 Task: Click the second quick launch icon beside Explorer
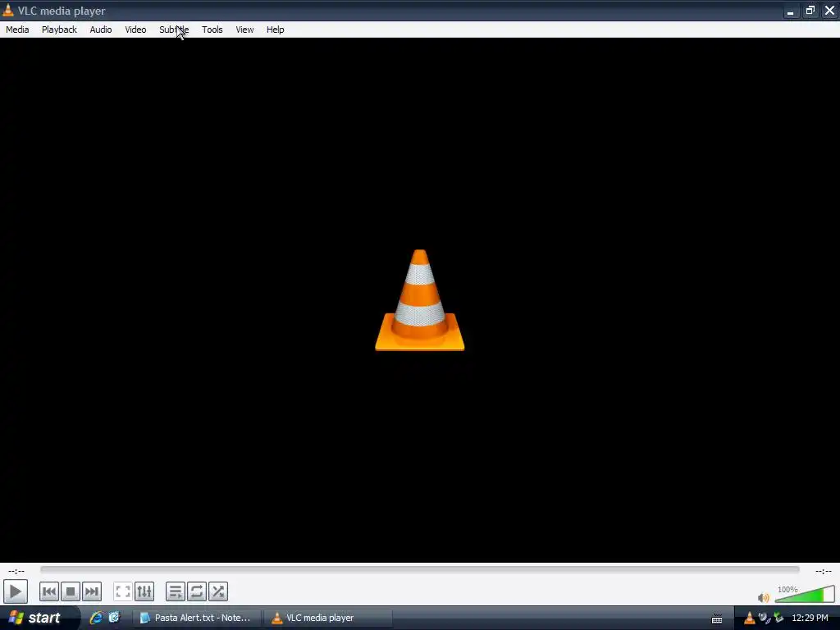pyautogui.click(x=114, y=618)
